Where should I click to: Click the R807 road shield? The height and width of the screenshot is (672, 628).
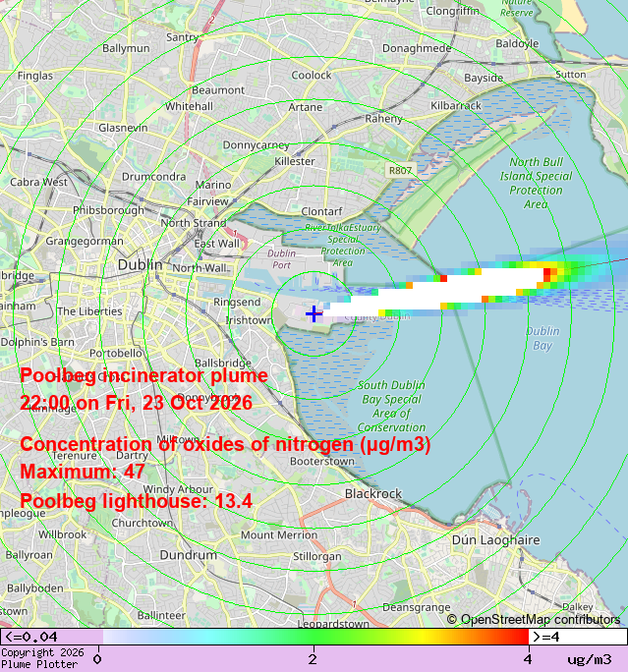click(x=400, y=171)
